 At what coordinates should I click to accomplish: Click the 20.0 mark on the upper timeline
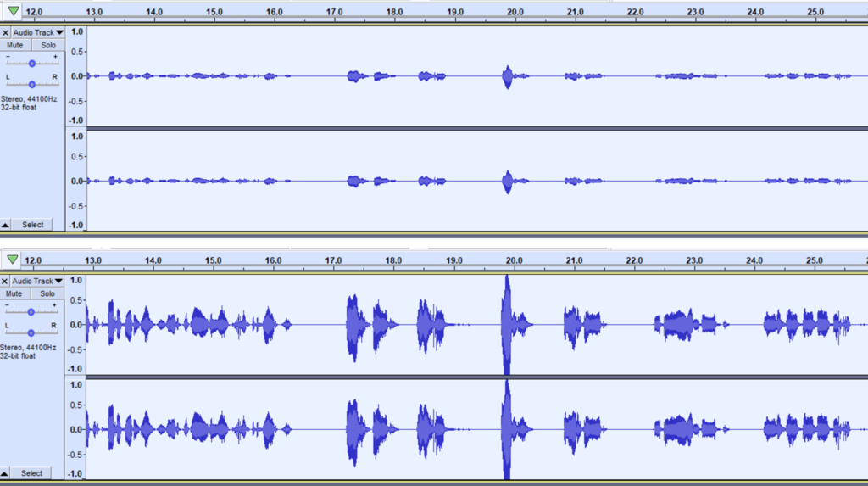(515, 12)
